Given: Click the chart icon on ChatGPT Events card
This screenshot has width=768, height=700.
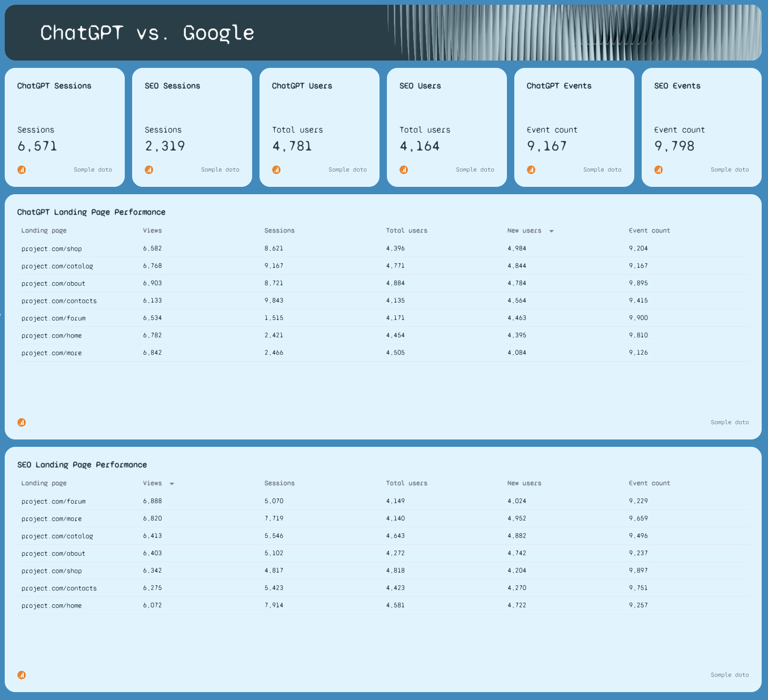Looking at the screenshot, I should click(531, 169).
